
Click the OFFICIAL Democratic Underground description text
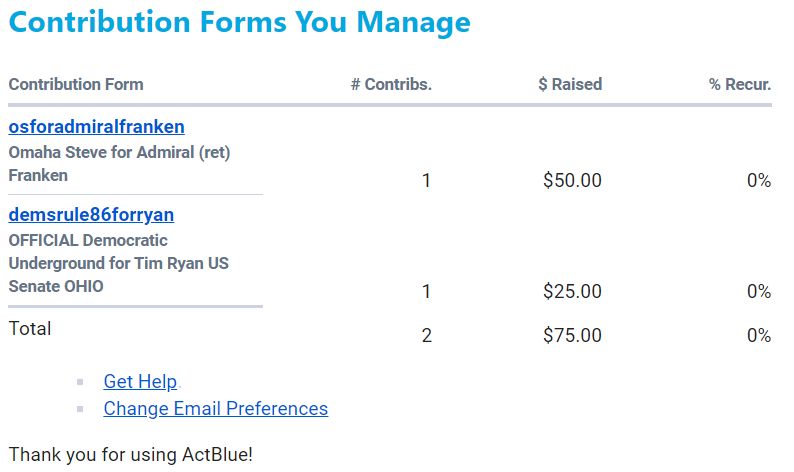tap(118, 263)
